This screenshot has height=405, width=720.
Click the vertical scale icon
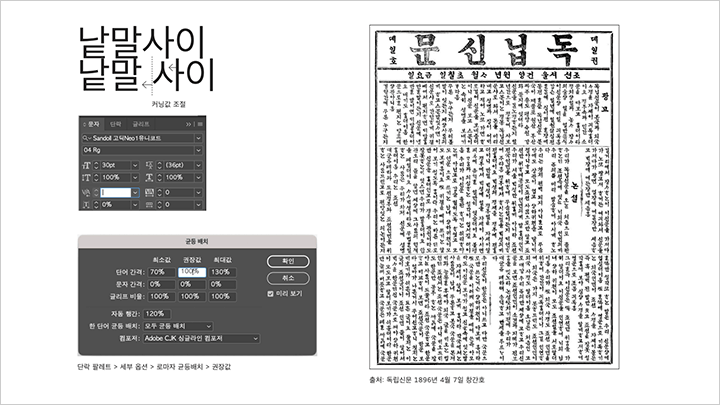click(x=86, y=177)
